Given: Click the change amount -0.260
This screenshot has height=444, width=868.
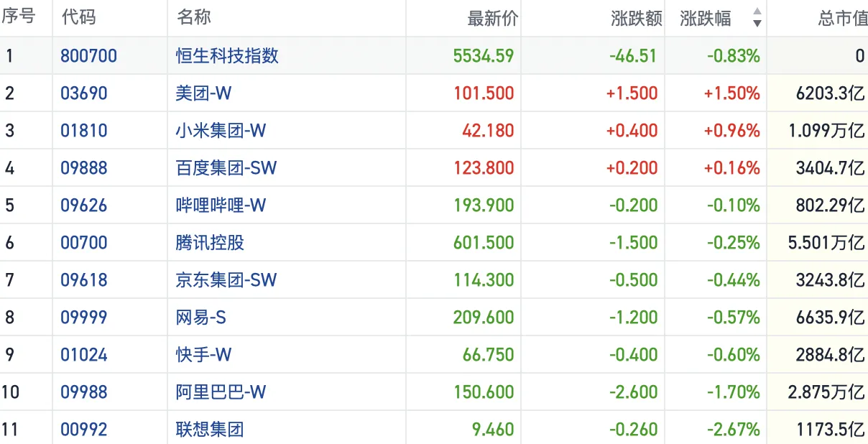Looking at the screenshot, I should point(634,429).
